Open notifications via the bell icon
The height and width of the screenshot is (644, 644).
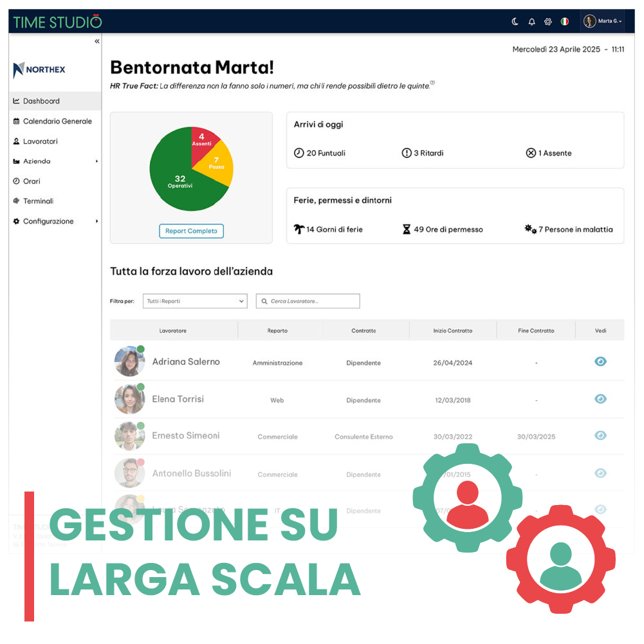[531, 21]
